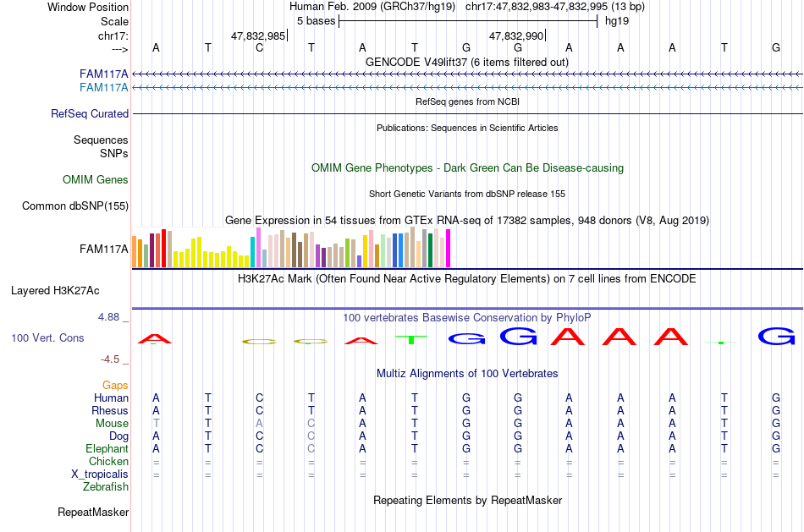Open GENCODE V49lift37 (6 items filtered out) title
804x532 pixels.
[467, 62]
